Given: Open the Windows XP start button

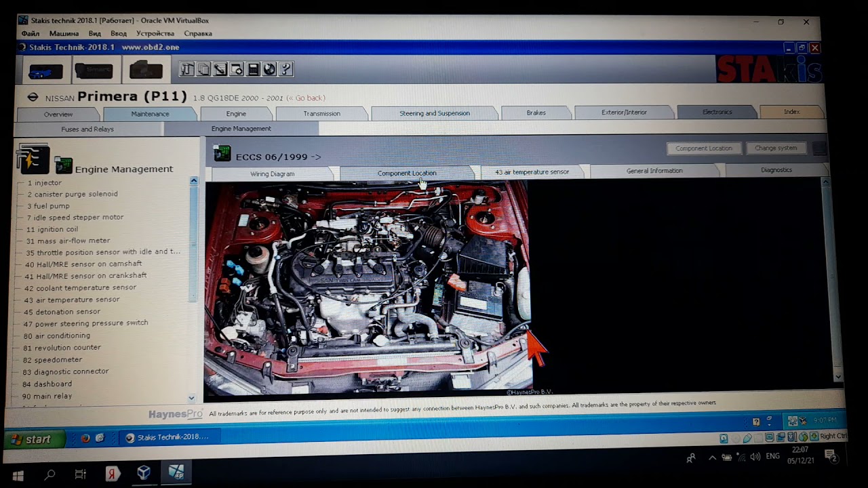Looking at the screenshot, I should click(34, 439).
